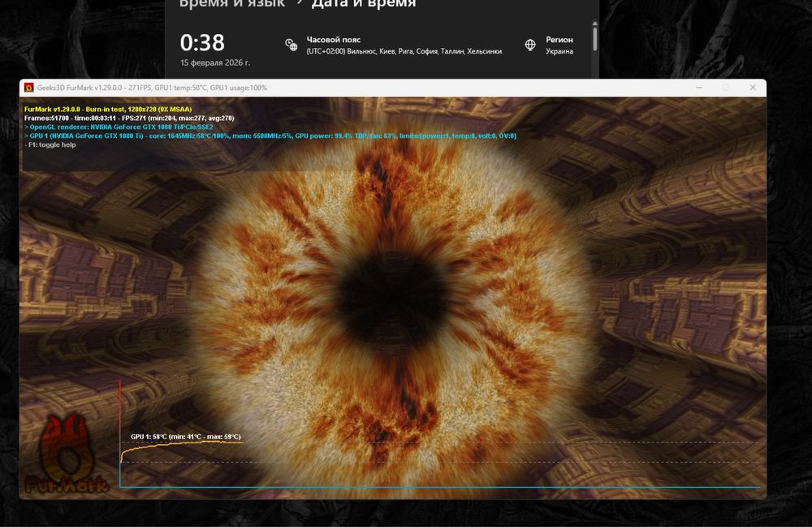Close the FurMark burn-in window

(753, 88)
